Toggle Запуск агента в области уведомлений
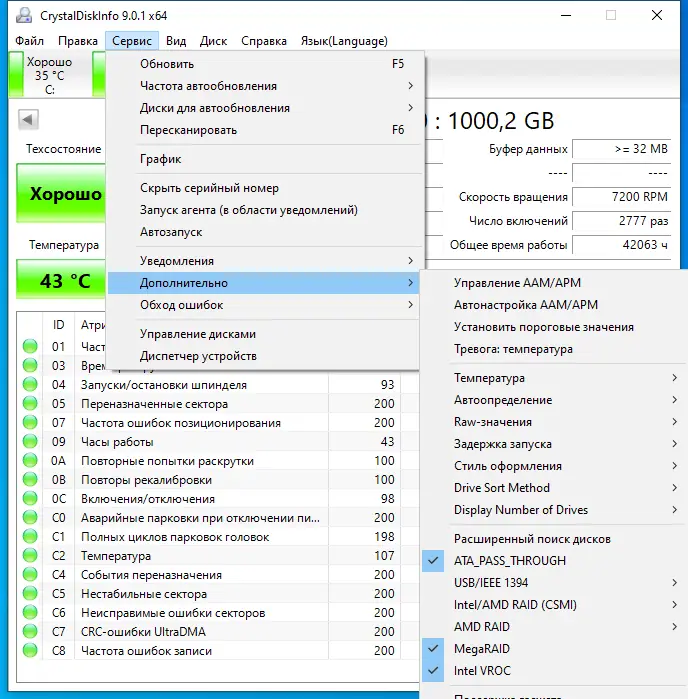Viewport: 688px width, 699px height. point(263,210)
